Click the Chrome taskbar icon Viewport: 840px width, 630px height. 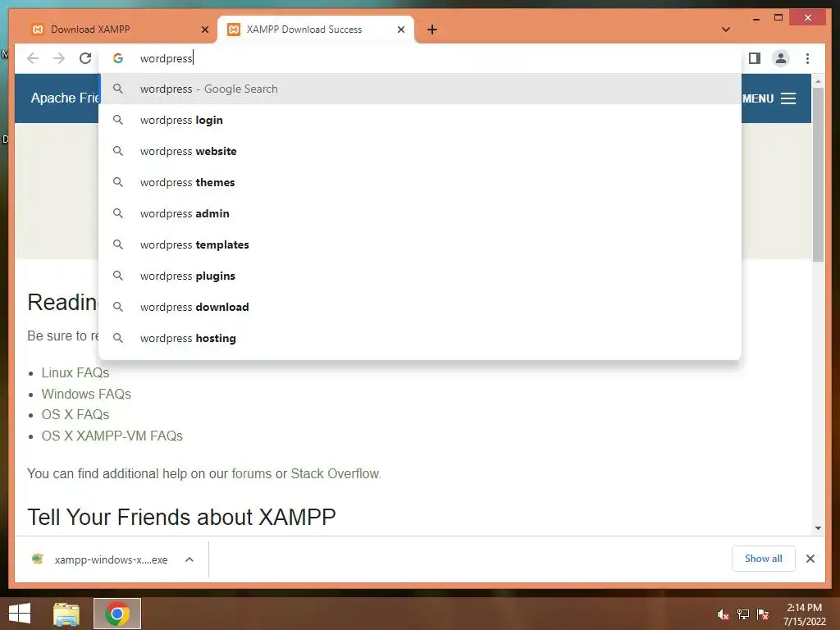coord(117,614)
